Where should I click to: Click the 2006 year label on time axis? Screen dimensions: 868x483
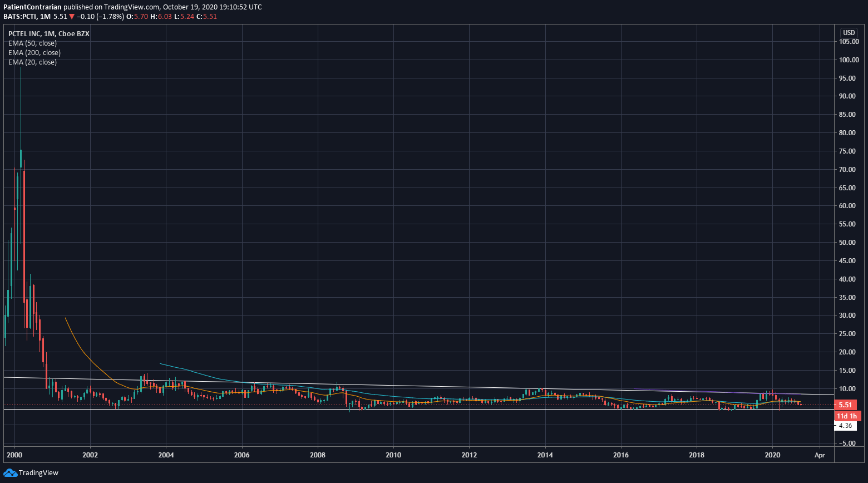point(241,455)
